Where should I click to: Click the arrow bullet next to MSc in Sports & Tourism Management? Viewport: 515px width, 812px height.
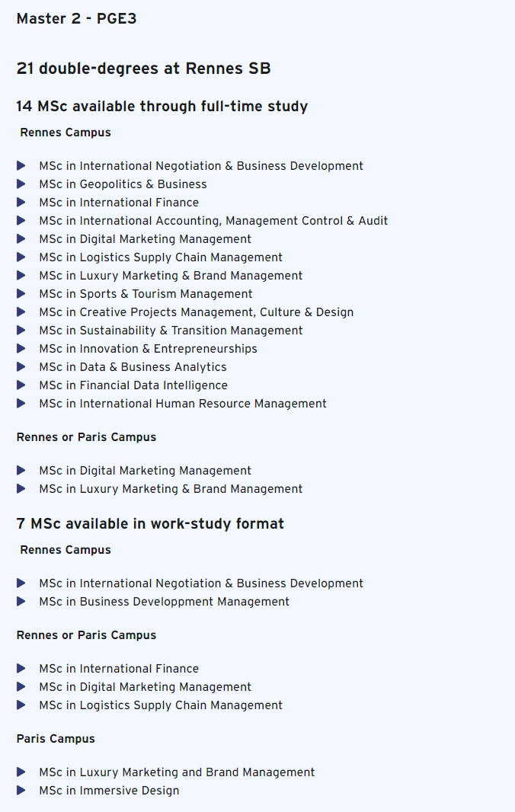point(21,293)
